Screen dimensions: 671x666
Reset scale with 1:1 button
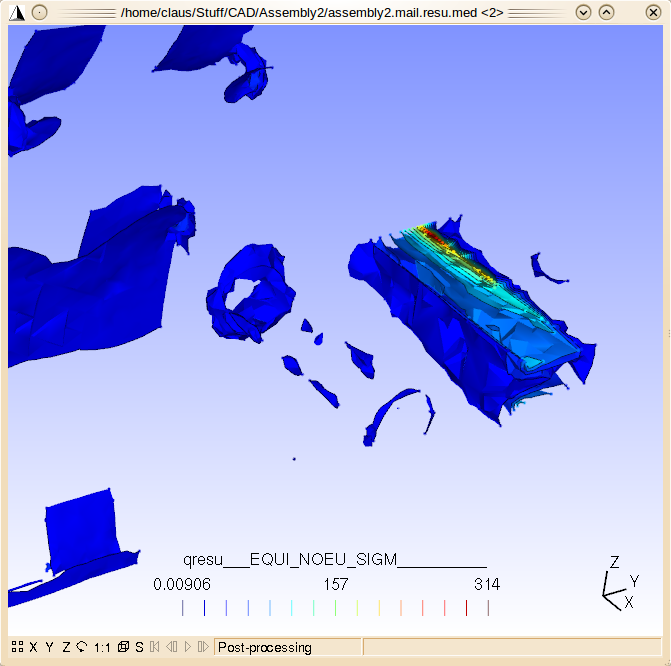pyautogui.click(x=102, y=648)
